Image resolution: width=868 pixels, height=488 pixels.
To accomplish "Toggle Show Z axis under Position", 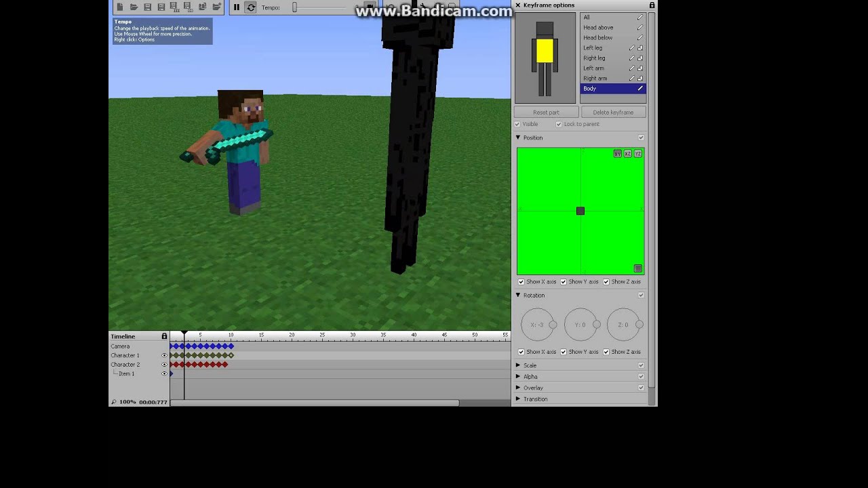I will point(606,281).
